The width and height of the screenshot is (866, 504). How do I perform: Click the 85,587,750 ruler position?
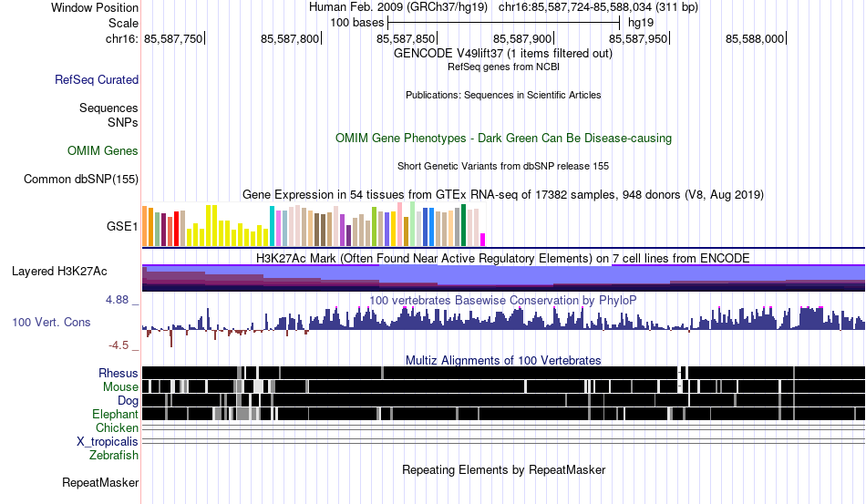tap(173, 38)
